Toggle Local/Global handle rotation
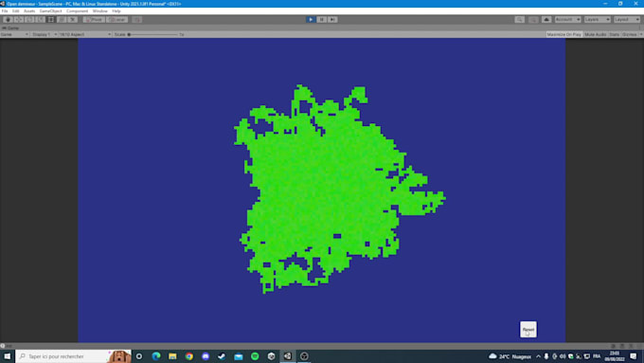Viewport: 644px width, 363px height. (x=117, y=19)
